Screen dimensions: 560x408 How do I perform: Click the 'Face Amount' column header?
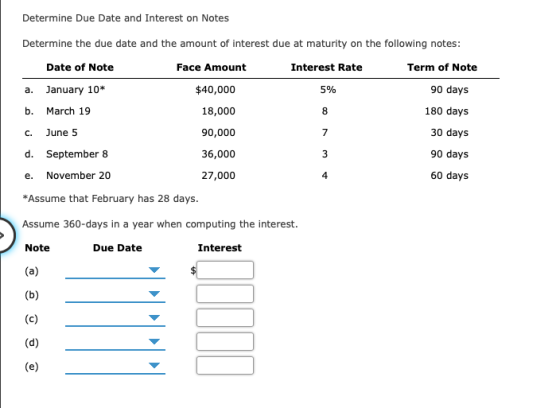pos(211,68)
